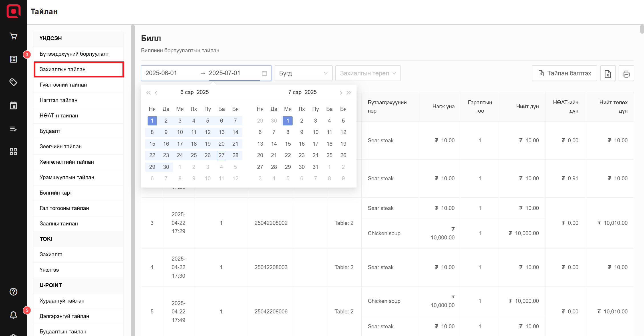
Task: Go to next month arrow in calendar
Action: tap(341, 93)
